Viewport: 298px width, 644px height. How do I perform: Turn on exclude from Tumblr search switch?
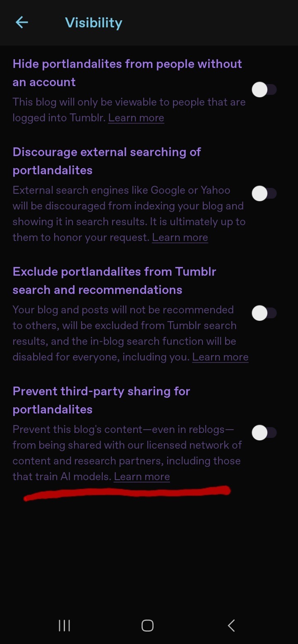tap(264, 313)
